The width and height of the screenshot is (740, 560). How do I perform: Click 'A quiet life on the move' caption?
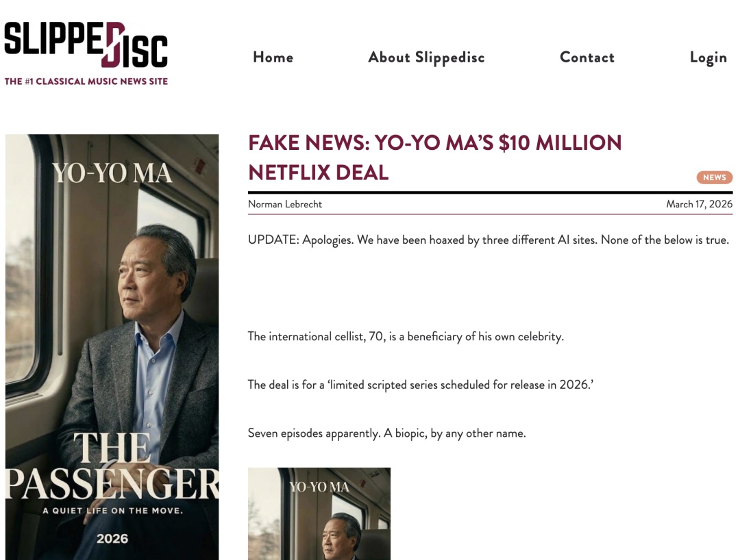point(112,511)
